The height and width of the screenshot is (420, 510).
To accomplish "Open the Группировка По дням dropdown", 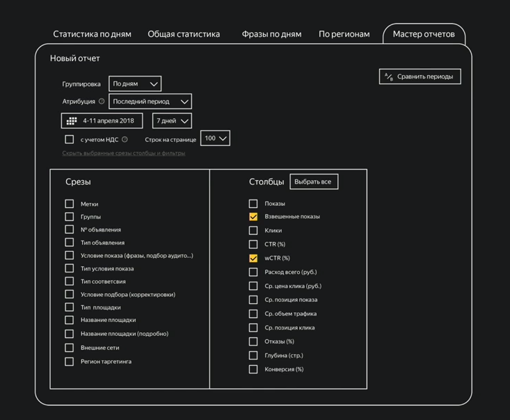I will pyautogui.click(x=135, y=84).
